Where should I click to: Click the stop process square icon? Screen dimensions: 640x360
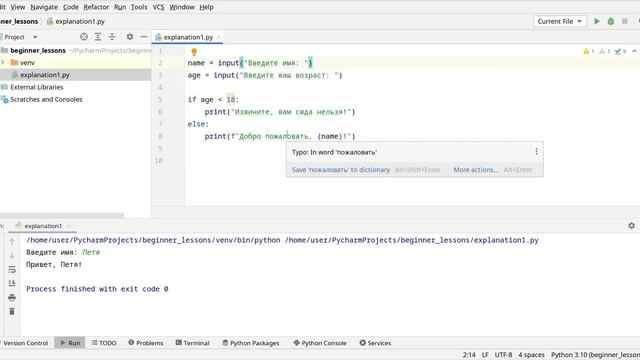(624, 21)
